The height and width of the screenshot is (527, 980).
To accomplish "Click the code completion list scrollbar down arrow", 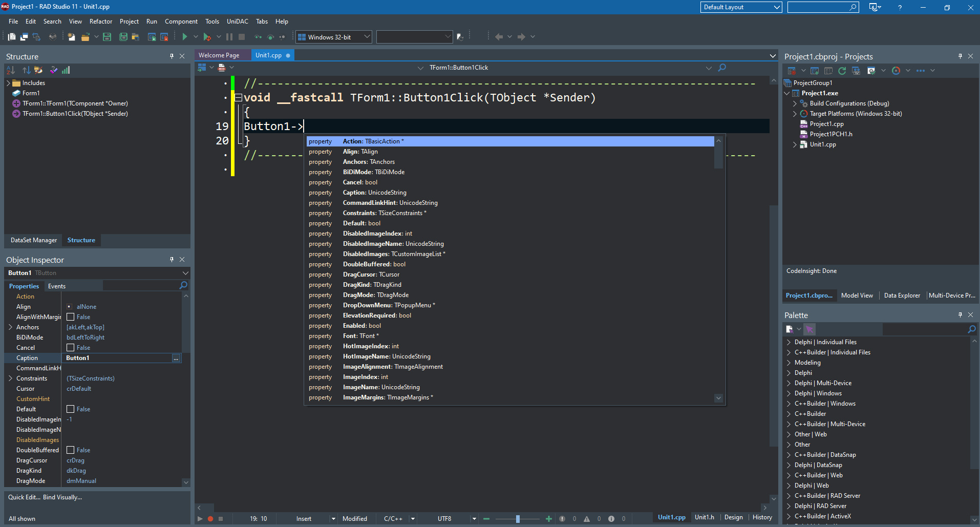I will pyautogui.click(x=718, y=398).
